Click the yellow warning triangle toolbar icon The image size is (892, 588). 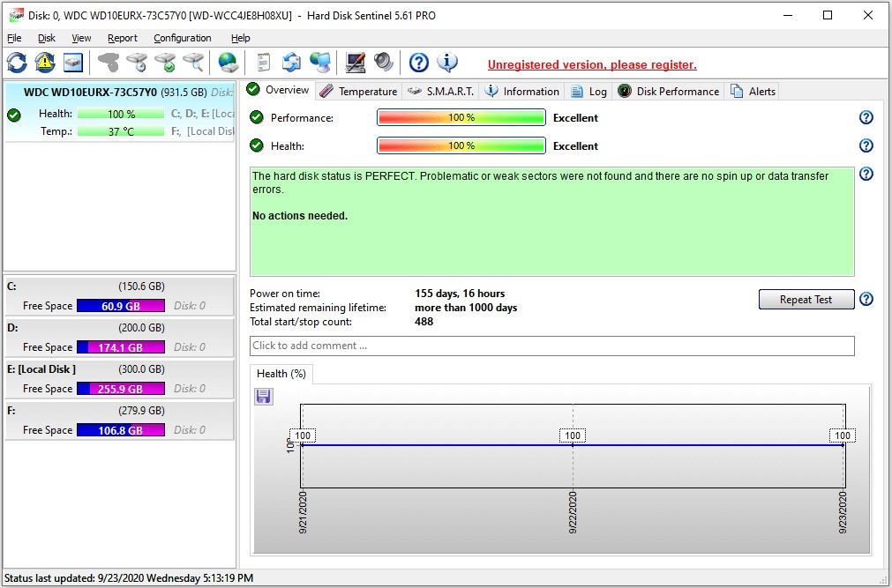coord(45,63)
